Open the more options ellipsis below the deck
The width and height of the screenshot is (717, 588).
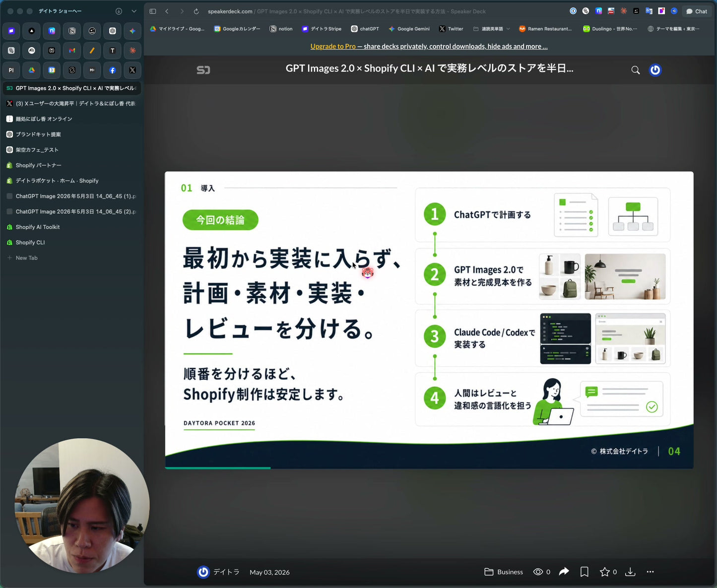tap(650, 572)
